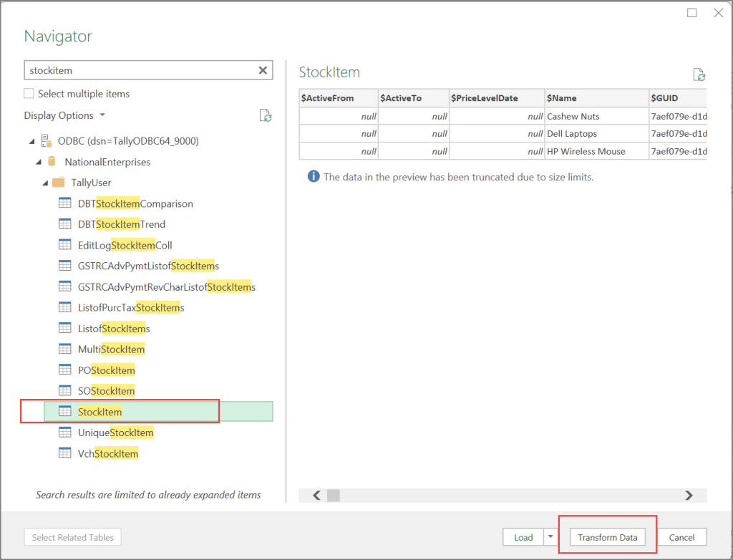Click the TallyUser folder icon
The height and width of the screenshot is (560, 733).
click(59, 183)
